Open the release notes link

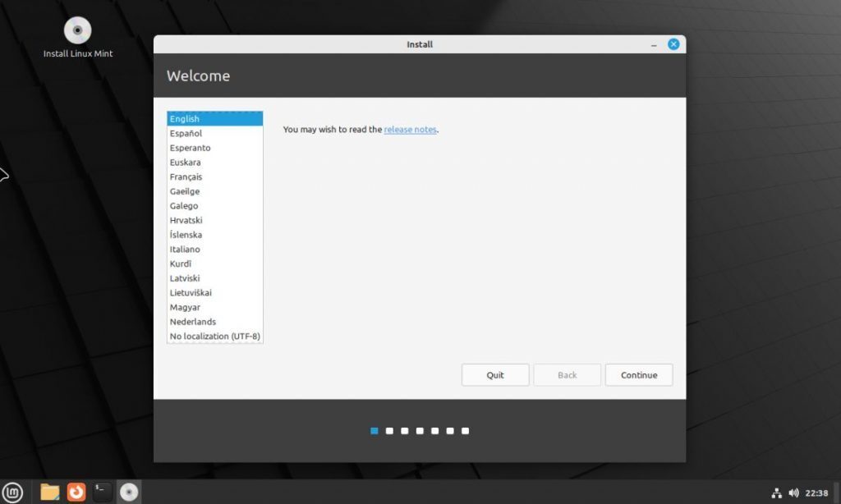click(409, 129)
